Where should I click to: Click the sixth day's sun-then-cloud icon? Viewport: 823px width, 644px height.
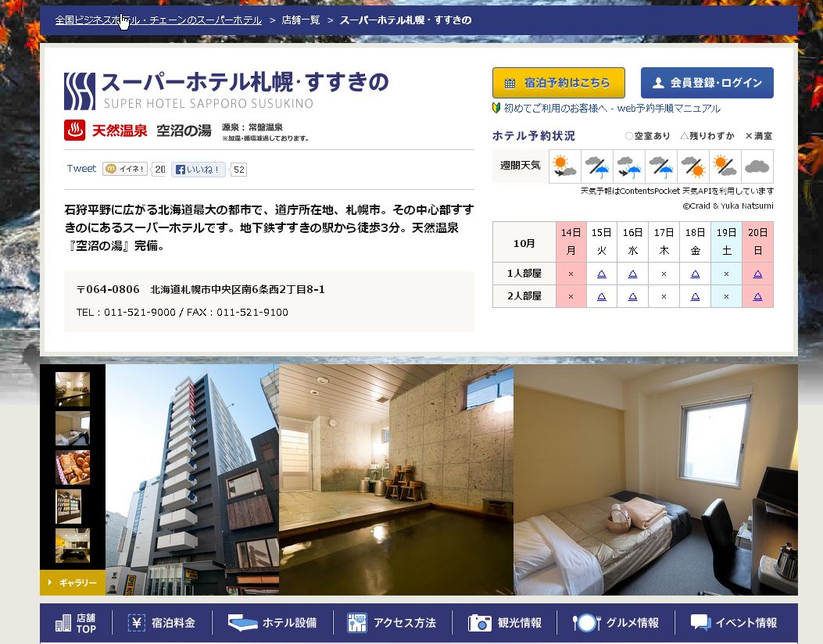725,166
